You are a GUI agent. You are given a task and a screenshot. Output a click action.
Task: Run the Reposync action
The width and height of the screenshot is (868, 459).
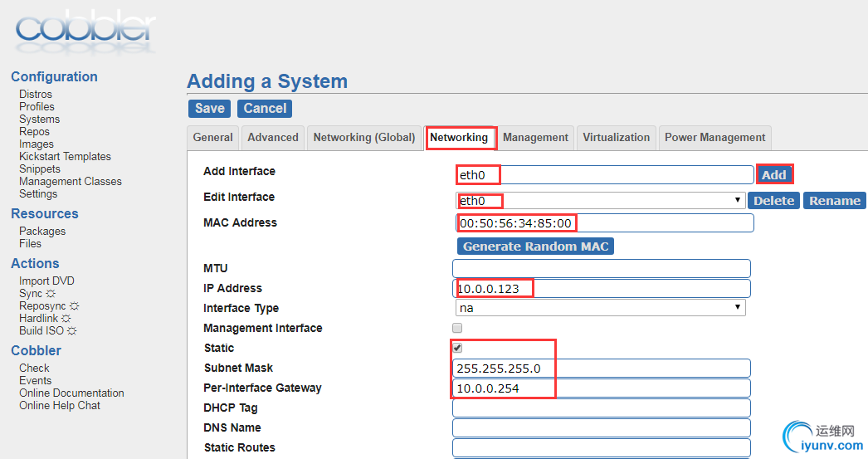pos(42,305)
